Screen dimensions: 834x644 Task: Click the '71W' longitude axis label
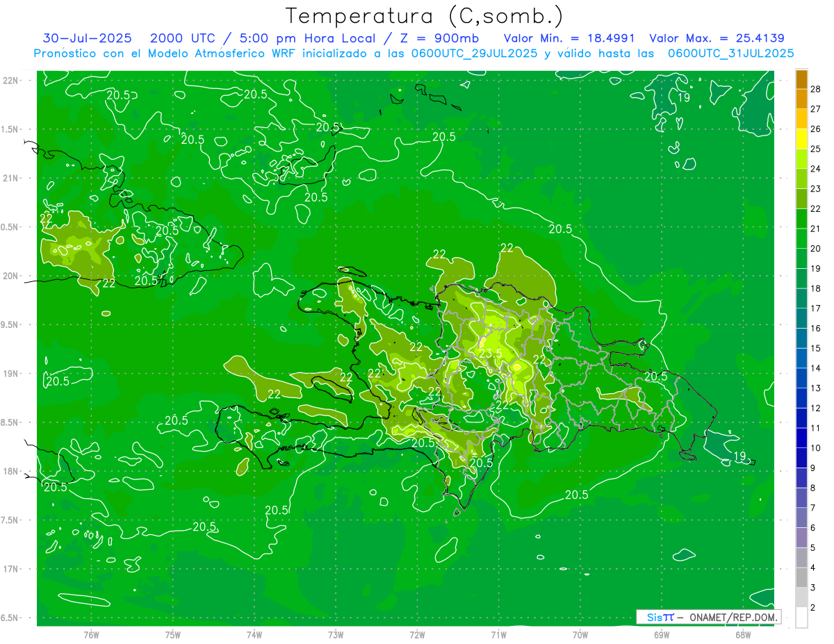[x=498, y=634]
